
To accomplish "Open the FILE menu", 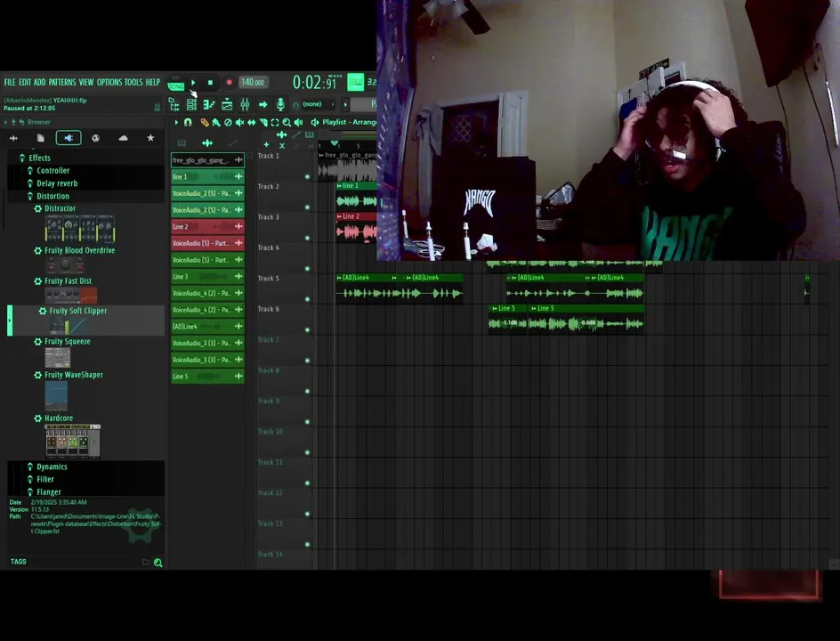I will click(x=10, y=82).
